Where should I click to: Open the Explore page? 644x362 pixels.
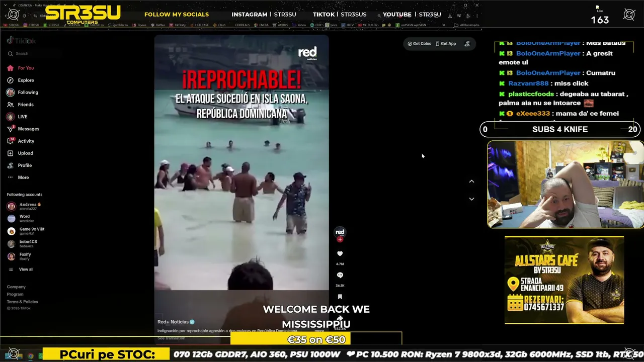pos(20,80)
